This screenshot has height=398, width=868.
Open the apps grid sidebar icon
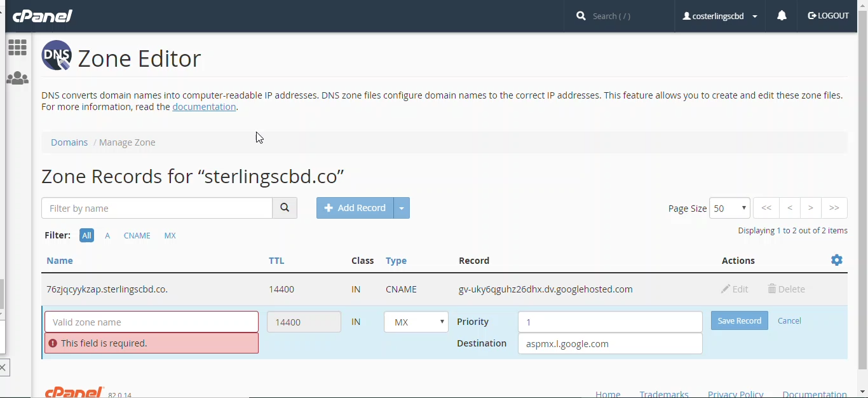pos(18,47)
